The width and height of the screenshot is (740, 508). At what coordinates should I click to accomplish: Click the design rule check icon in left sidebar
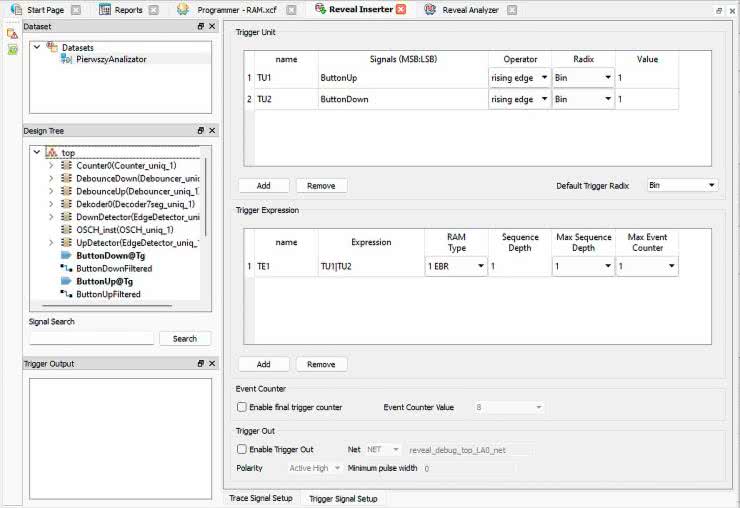click(x=12, y=33)
